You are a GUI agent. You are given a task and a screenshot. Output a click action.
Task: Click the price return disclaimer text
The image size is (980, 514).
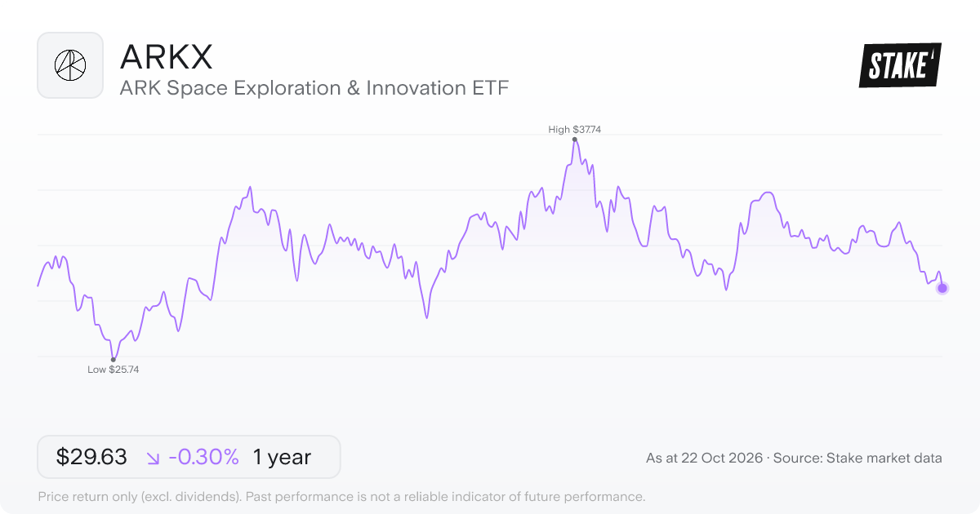pos(341,496)
